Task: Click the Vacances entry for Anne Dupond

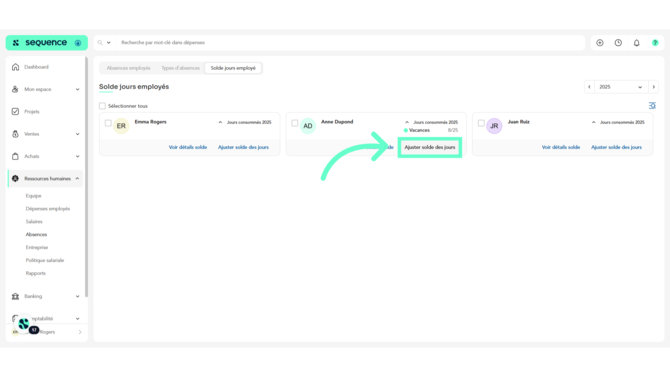Action: 419,130
